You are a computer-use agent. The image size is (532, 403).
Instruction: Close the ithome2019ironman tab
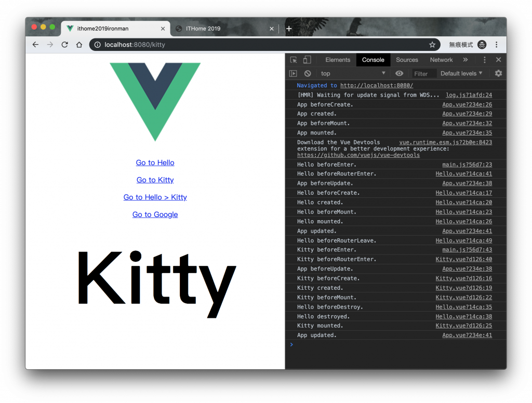pyautogui.click(x=163, y=29)
